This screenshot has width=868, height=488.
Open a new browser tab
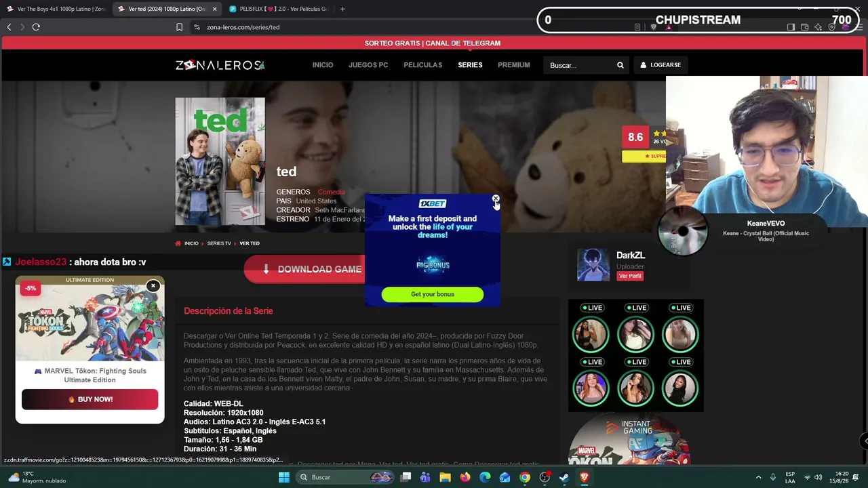point(342,9)
